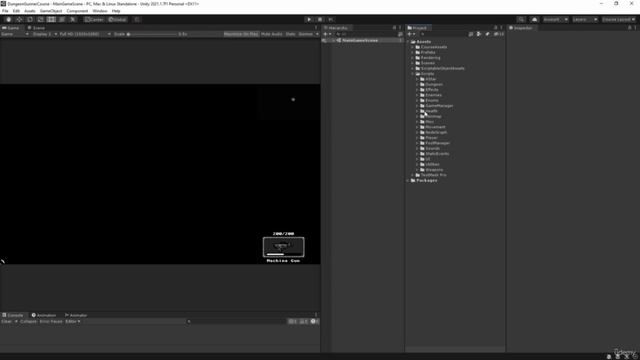Switch to the Animation tab

(44, 315)
